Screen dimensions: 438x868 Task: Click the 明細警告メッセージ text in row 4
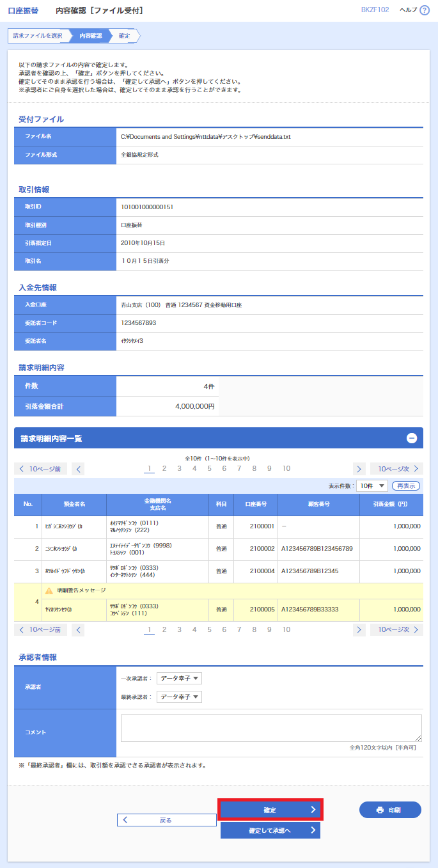(x=81, y=590)
